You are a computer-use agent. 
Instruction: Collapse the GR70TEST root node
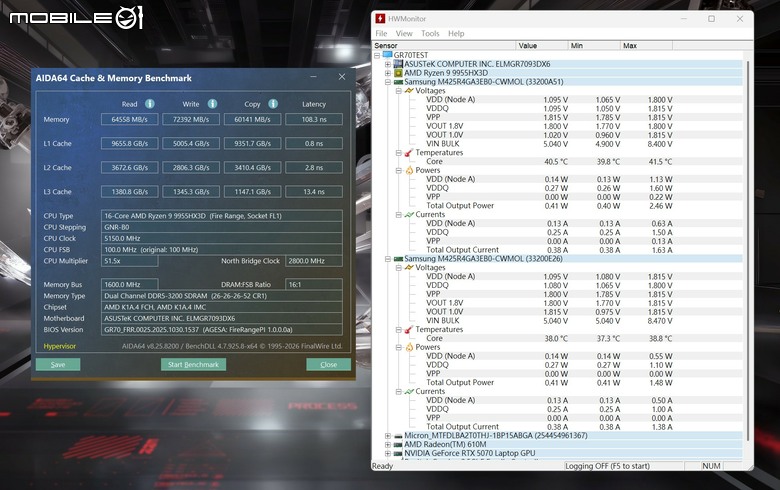click(377, 55)
